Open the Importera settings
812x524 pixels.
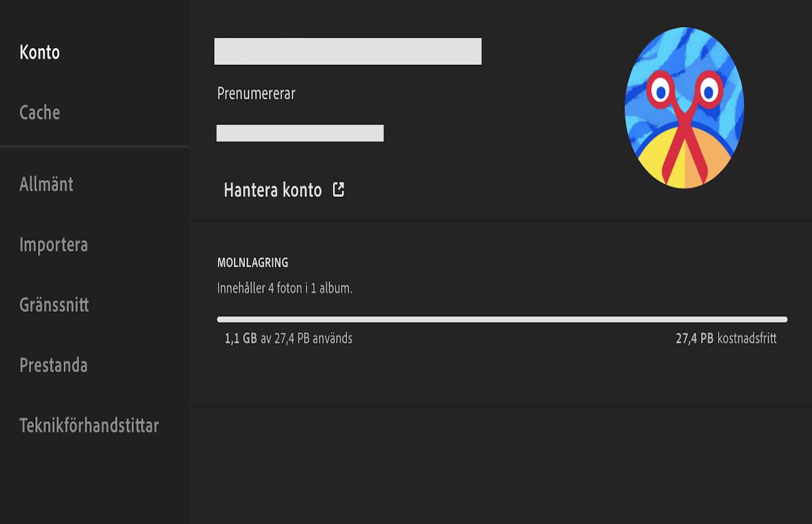click(x=53, y=245)
